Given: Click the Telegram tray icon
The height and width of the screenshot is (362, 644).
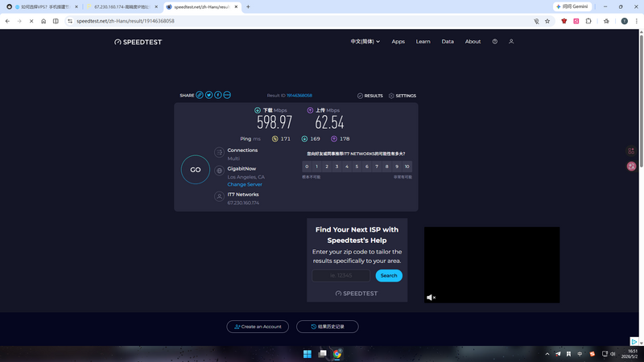Looking at the screenshot, I should (x=558, y=354).
